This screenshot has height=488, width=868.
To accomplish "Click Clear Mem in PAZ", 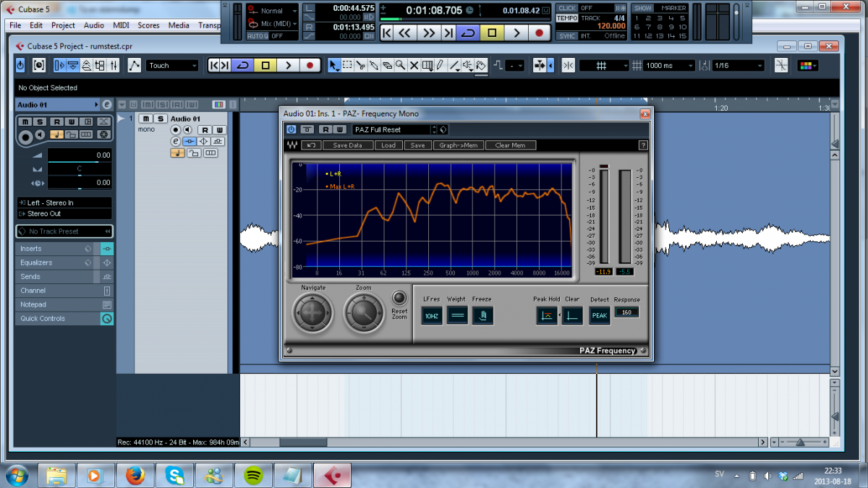I will 510,145.
